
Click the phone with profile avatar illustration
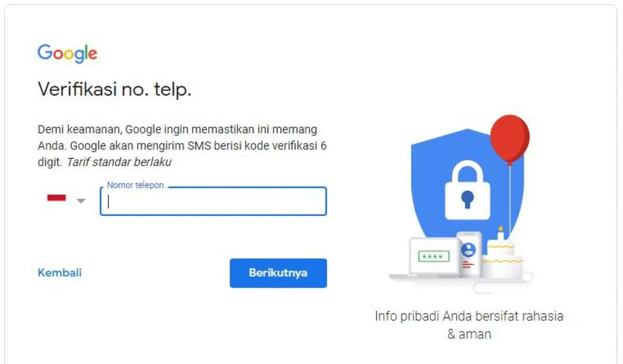pyautogui.click(x=469, y=254)
